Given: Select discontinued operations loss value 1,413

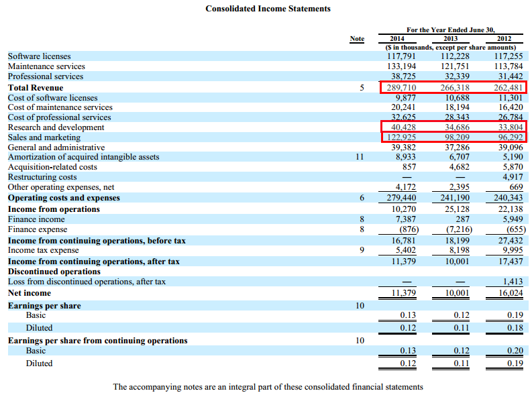Looking at the screenshot, I should 513,282.
